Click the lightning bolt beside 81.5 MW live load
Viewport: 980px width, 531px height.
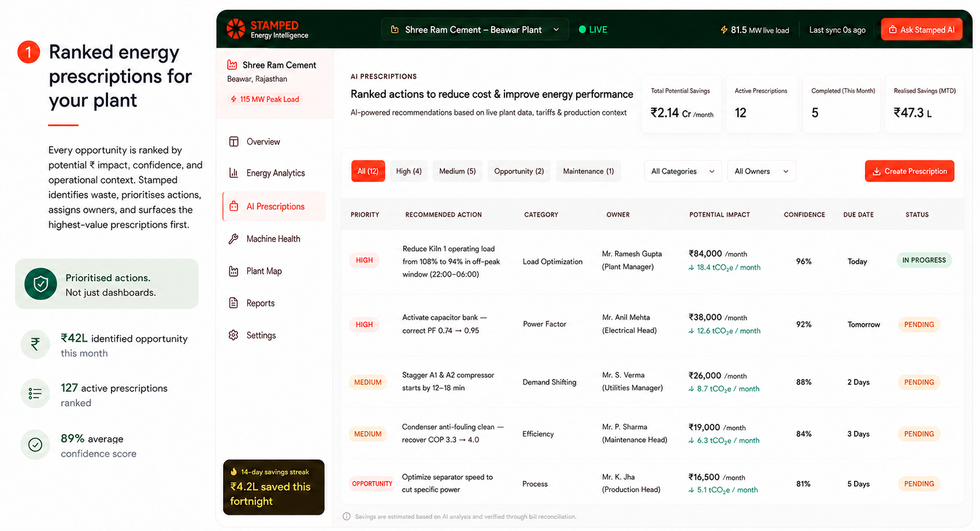(x=724, y=29)
